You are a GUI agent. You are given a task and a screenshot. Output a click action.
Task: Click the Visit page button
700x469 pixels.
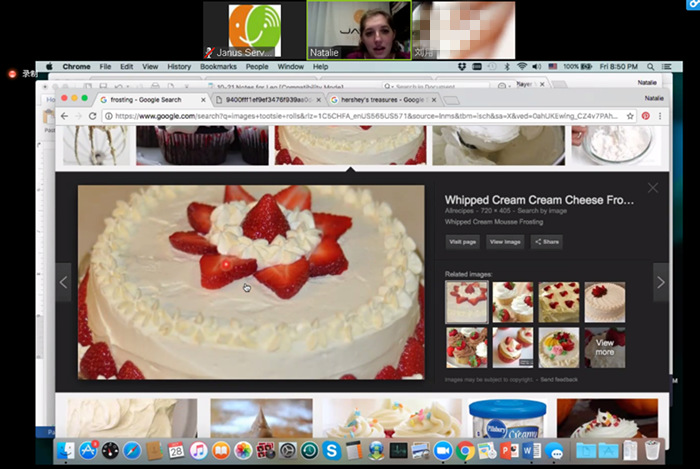click(x=462, y=242)
